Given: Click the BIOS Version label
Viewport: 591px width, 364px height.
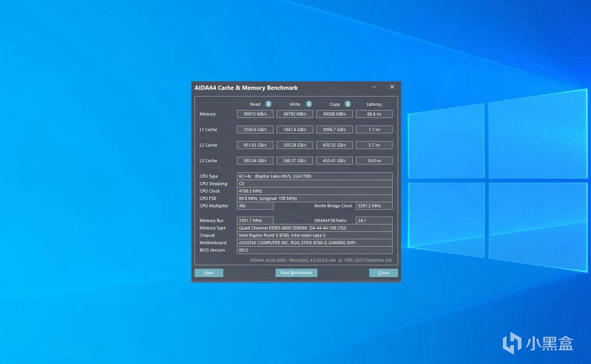Looking at the screenshot, I should [x=212, y=250].
